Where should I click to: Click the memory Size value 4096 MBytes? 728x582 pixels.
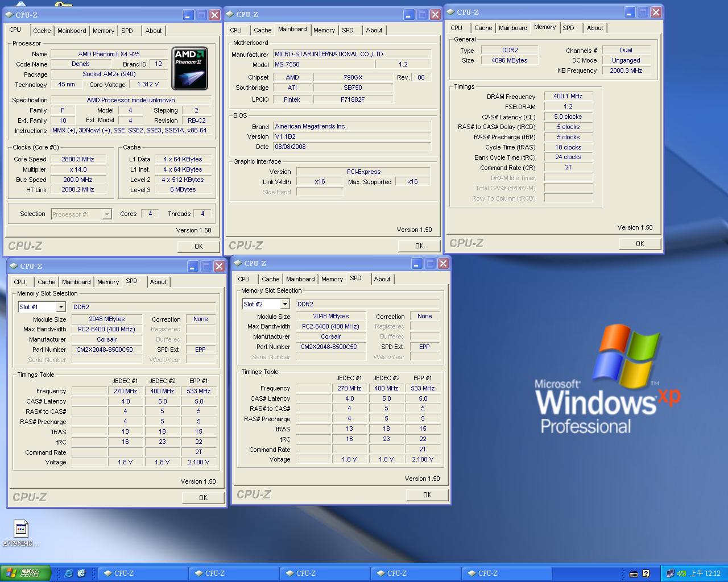click(x=510, y=60)
